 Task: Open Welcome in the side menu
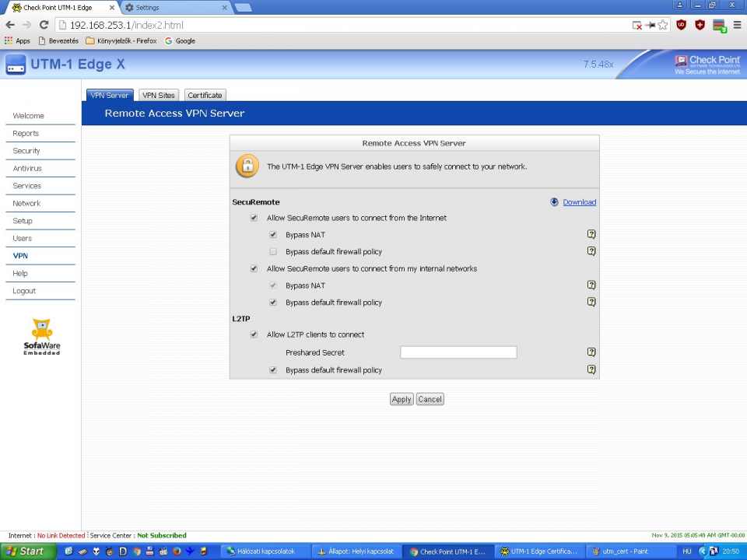[x=29, y=116]
